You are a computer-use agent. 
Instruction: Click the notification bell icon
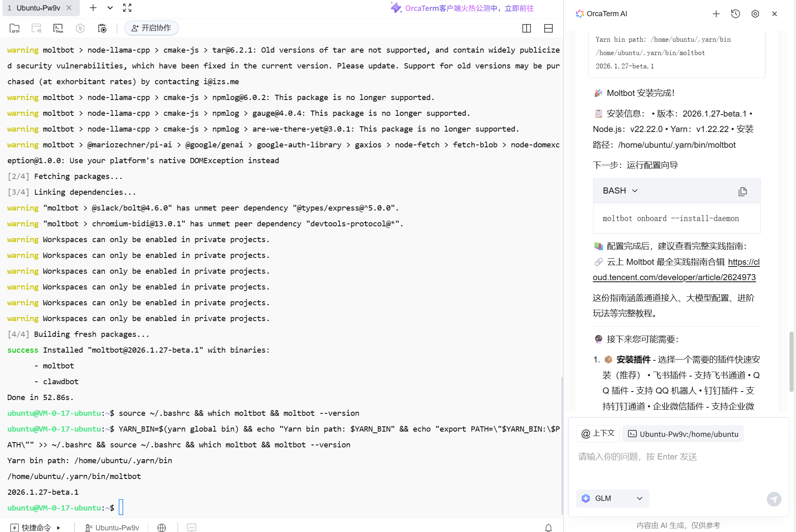548,528
